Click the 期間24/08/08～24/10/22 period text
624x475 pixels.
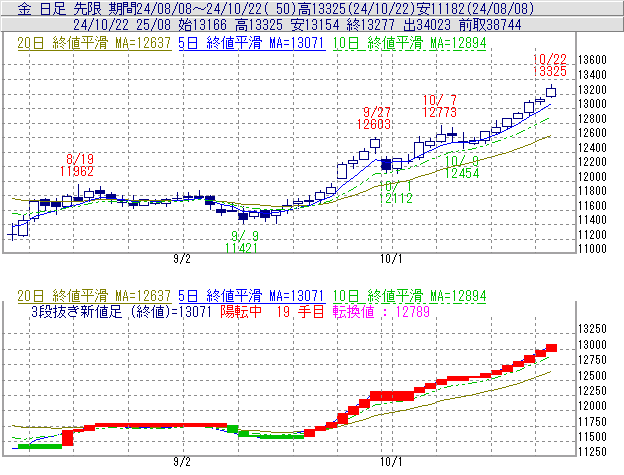click(x=190, y=8)
